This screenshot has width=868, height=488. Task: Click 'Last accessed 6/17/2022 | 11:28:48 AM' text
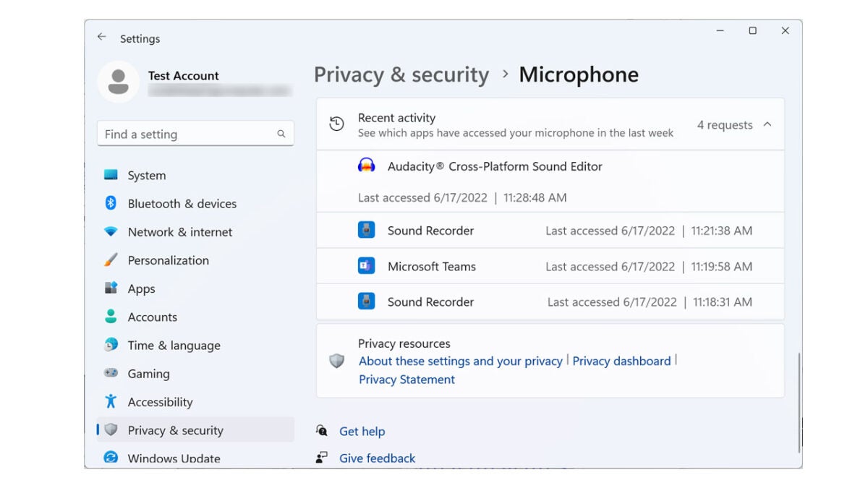[462, 197]
